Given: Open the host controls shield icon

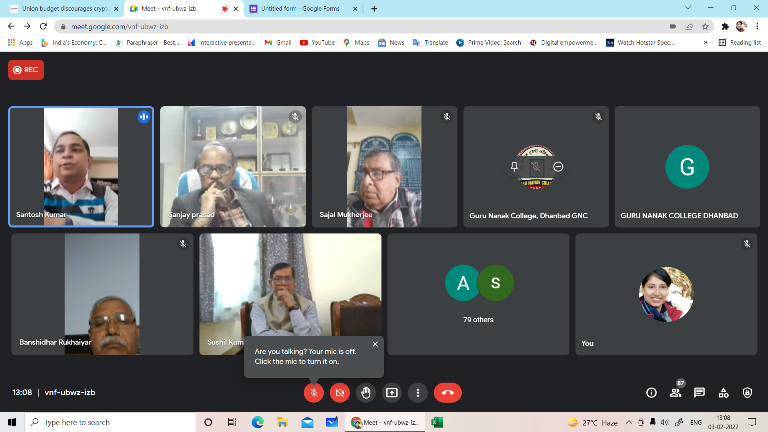Looking at the screenshot, I should click(748, 393).
